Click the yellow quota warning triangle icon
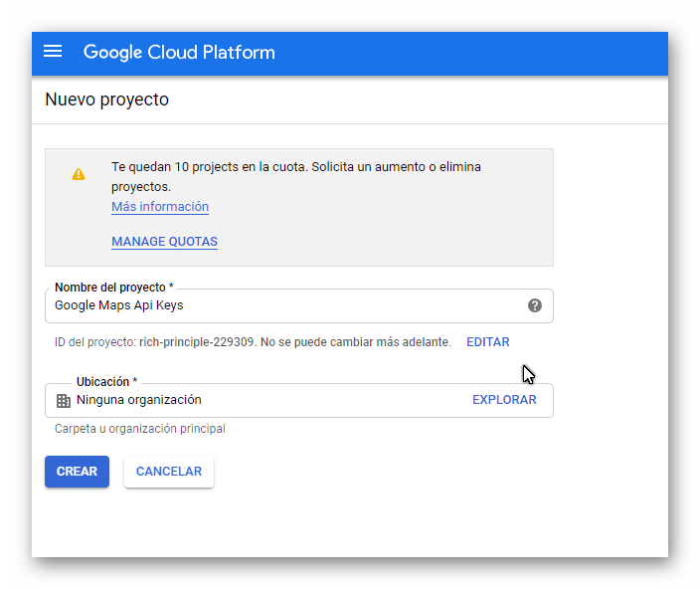This screenshot has height=589, width=700. click(79, 174)
